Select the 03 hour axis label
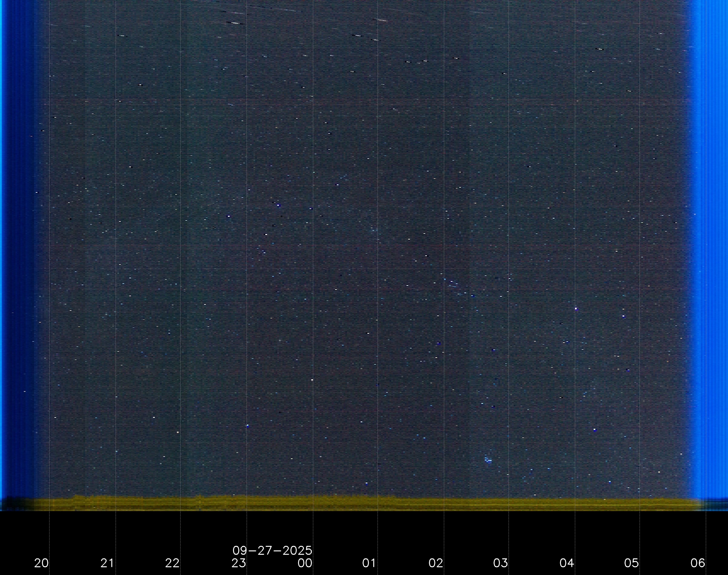The width and height of the screenshot is (728, 575). tap(500, 563)
